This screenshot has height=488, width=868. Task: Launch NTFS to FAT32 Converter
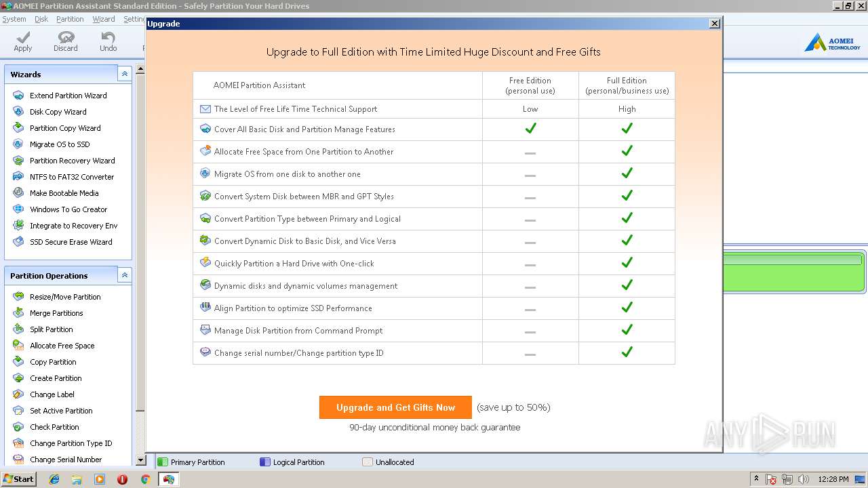(72, 177)
